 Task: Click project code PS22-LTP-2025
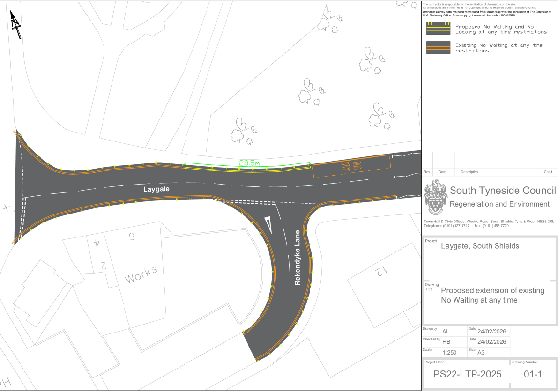467,375
